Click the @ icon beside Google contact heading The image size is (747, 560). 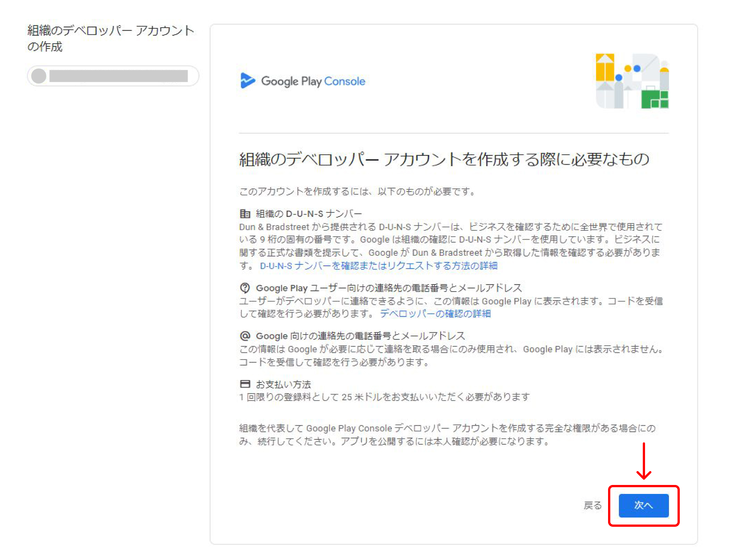click(245, 336)
